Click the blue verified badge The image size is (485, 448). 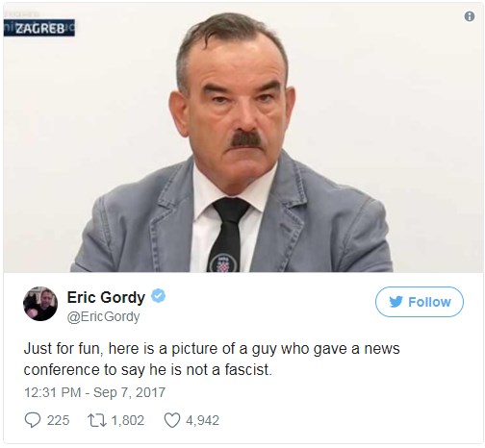[x=159, y=296]
